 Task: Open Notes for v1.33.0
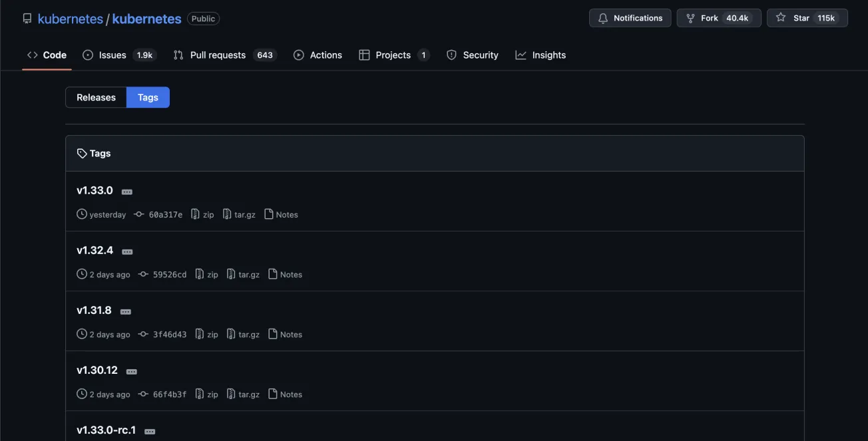(x=281, y=215)
